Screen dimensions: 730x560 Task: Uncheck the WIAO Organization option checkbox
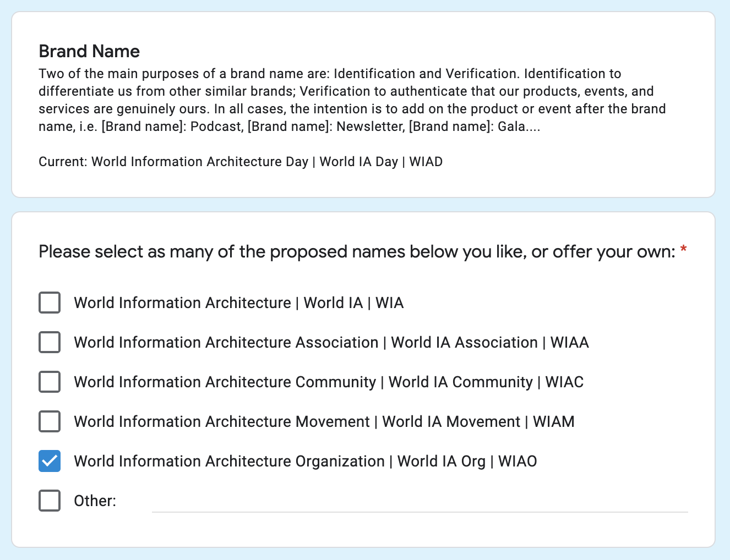[x=50, y=461]
